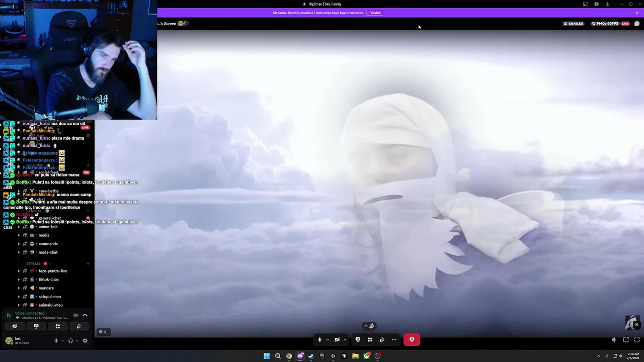Viewport: 644px width, 362px height.
Task: Open the Discord inbox icon in title bar
Action: click(x=585, y=4)
